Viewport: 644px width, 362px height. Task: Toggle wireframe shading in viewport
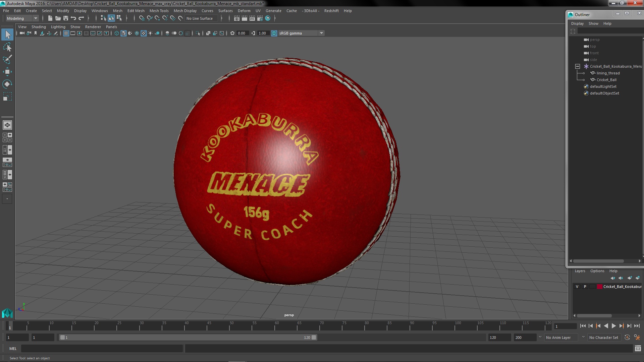(117, 33)
